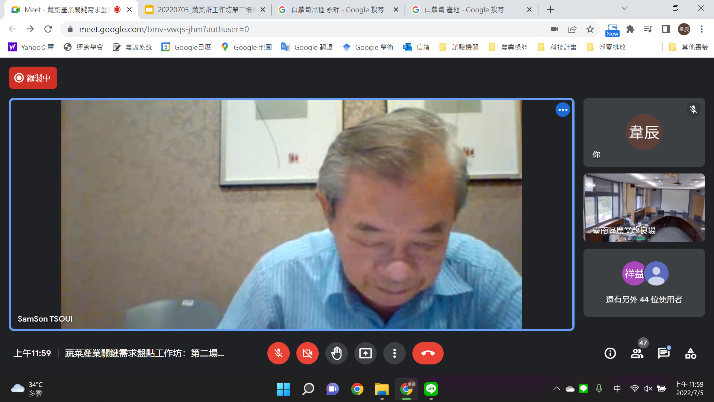Unmute the microphone in the call bar
714x402 pixels.
[279, 353]
